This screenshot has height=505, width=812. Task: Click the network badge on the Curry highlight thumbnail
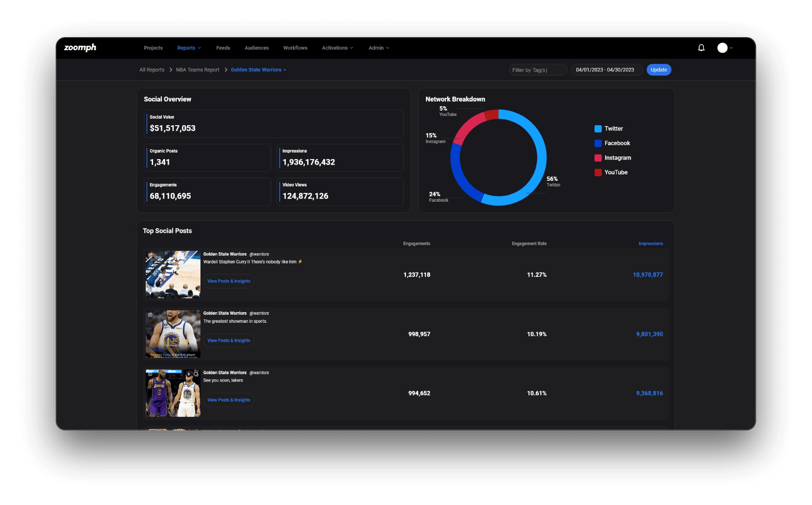[151, 254]
